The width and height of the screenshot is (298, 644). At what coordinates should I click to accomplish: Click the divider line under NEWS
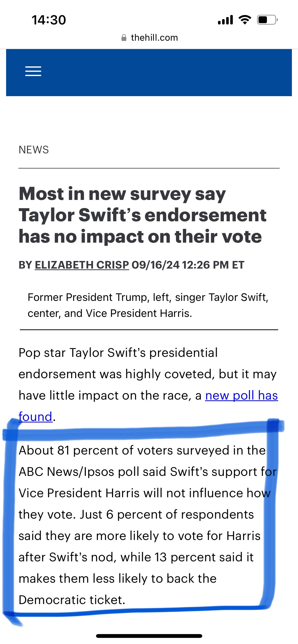tap(149, 168)
